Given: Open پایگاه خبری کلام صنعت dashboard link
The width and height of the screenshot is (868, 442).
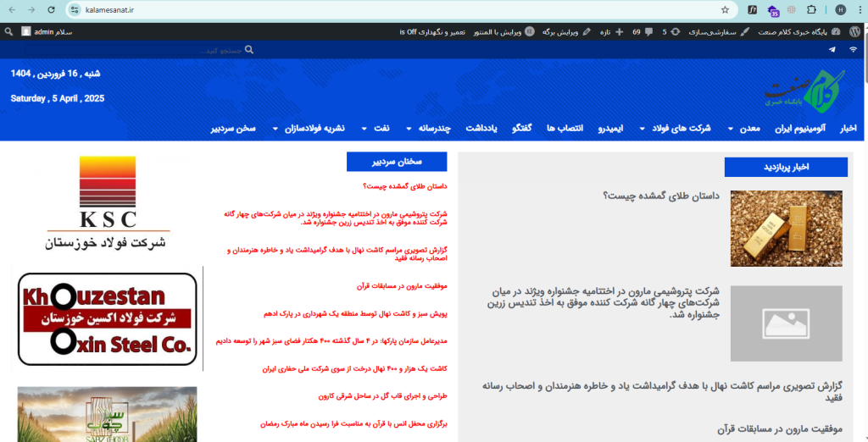Looking at the screenshot, I should click(799, 31).
